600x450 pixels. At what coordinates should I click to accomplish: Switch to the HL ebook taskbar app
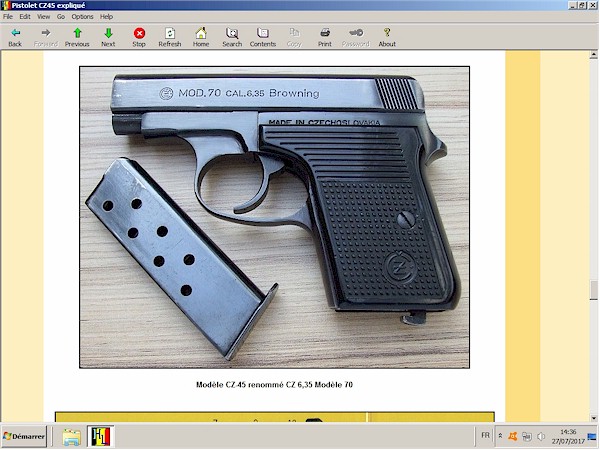coord(100,437)
